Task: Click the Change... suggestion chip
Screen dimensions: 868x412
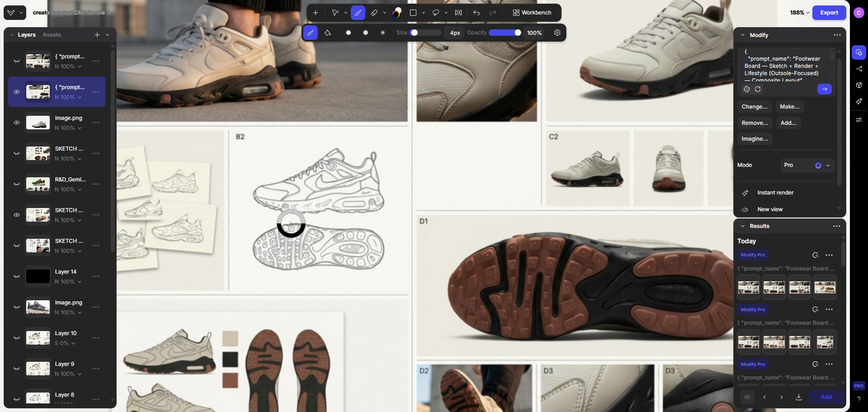Action: pyautogui.click(x=755, y=107)
